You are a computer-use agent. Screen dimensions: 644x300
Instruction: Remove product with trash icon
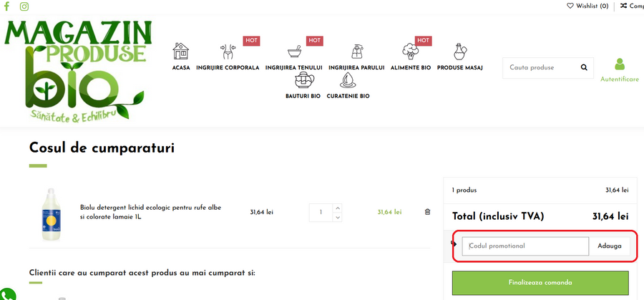(x=428, y=212)
